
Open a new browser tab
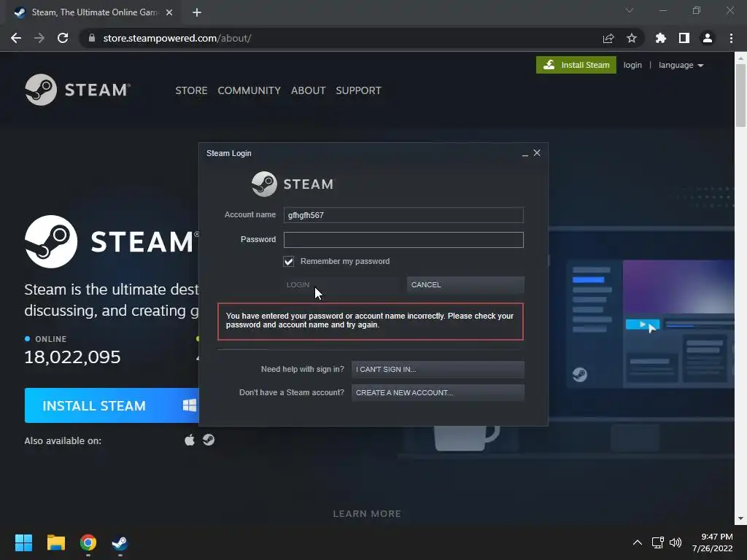tap(197, 12)
